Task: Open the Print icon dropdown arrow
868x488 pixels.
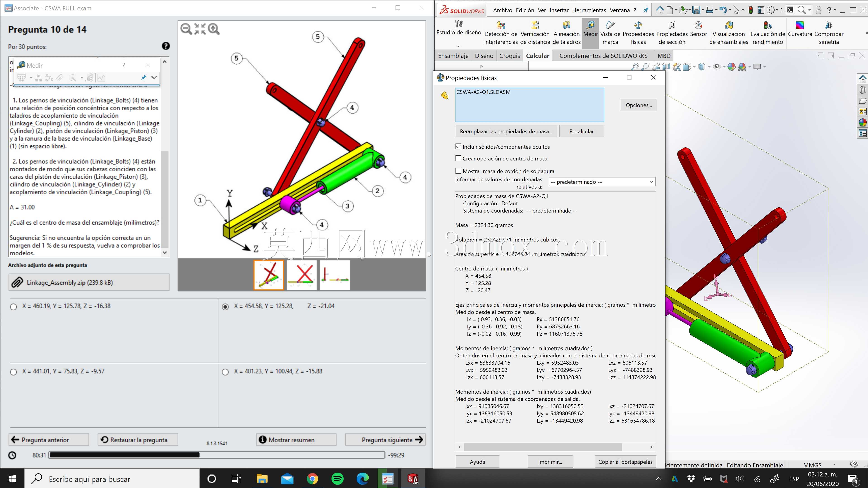Action: pos(716,10)
